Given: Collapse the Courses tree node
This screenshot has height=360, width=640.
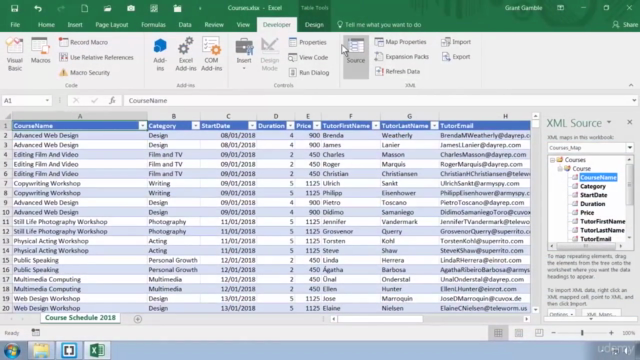Looking at the screenshot, I should tap(552, 160).
